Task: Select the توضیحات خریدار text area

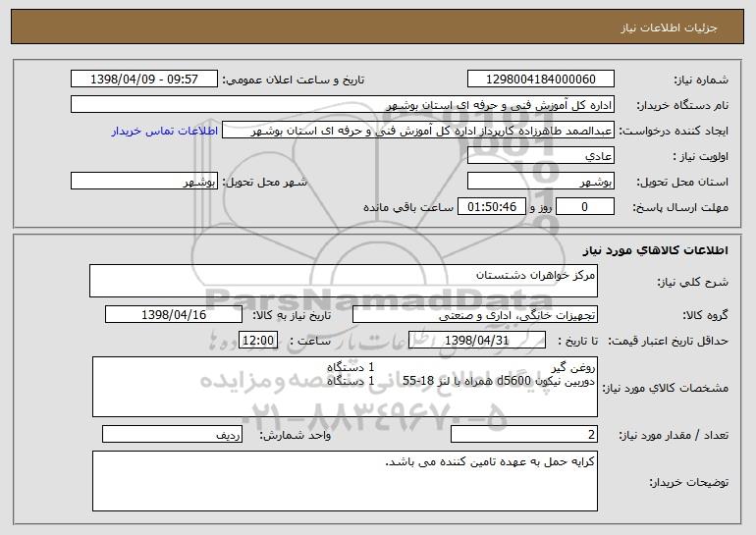Action: (x=345, y=481)
